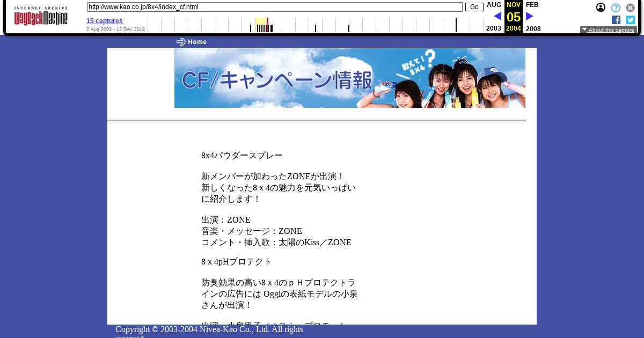Click the Home arrow icon

pos(181,42)
